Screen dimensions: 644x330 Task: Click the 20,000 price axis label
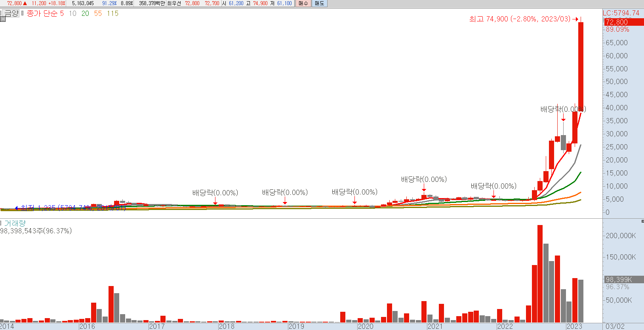point(617,160)
